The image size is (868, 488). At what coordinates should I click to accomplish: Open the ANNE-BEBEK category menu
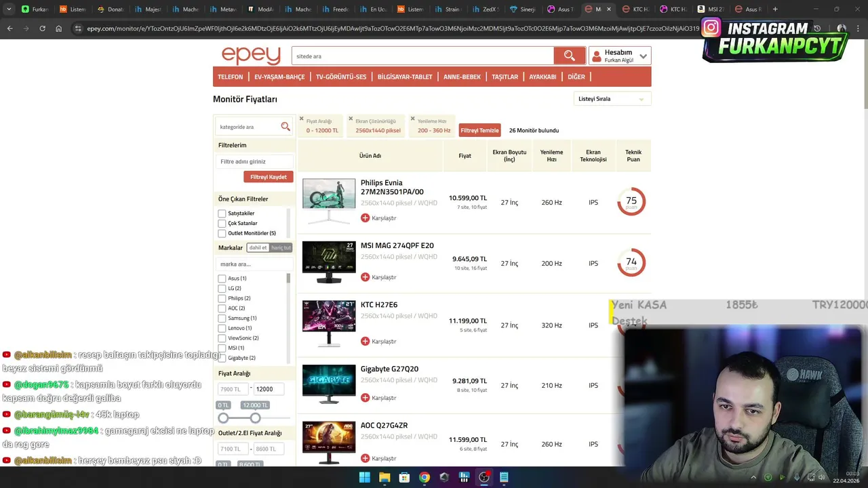coord(462,77)
